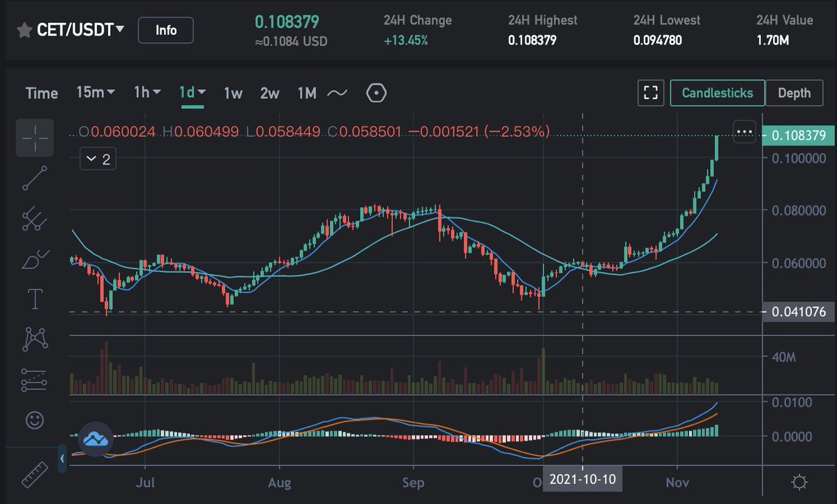Open the emoji icons tool

[35, 420]
